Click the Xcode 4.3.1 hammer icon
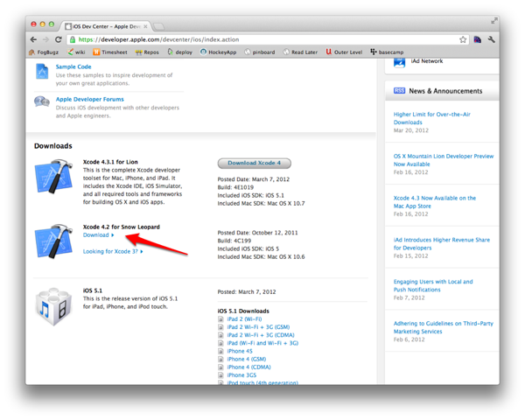525x420 pixels. click(x=53, y=177)
